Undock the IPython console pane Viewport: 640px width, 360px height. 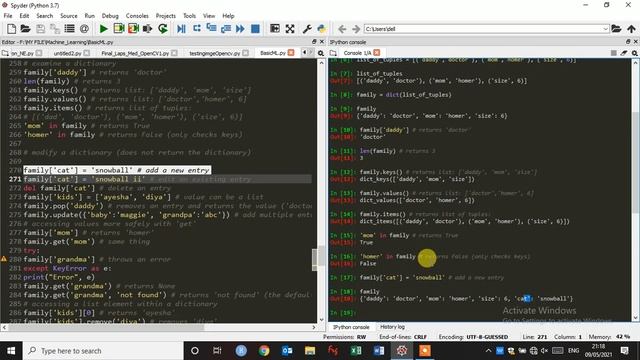click(x=628, y=42)
